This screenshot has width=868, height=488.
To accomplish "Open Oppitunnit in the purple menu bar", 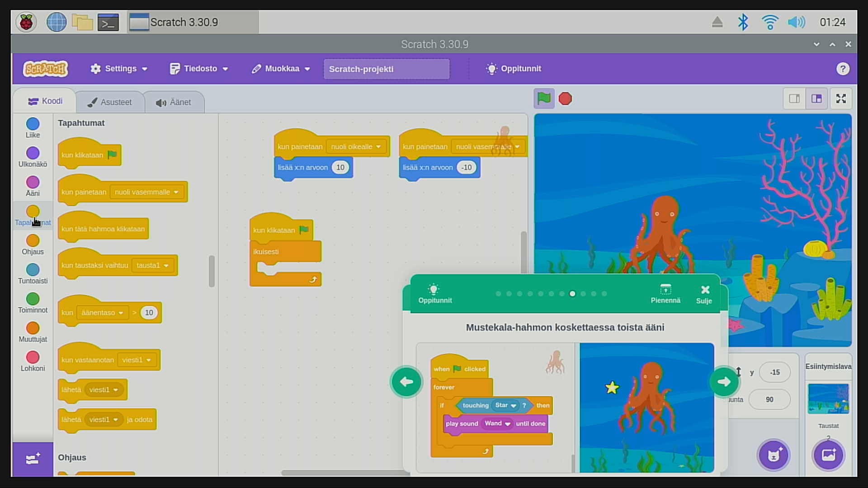I will pyautogui.click(x=514, y=69).
